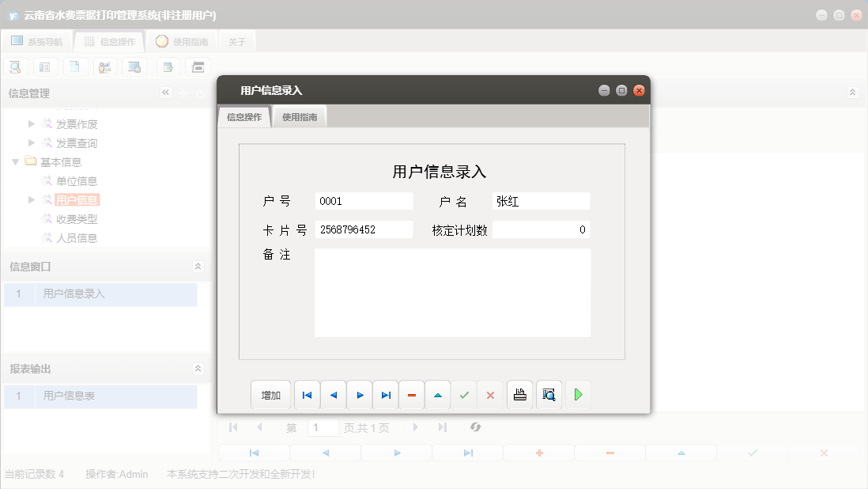Switch to the 使用指南 tab in dialog
This screenshot has height=489, width=868.
pyautogui.click(x=300, y=116)
